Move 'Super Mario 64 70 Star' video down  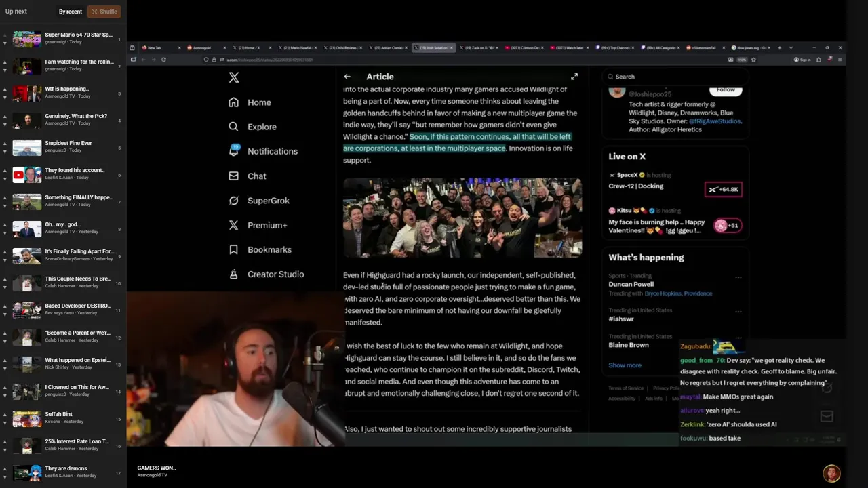tap(5, 43)
